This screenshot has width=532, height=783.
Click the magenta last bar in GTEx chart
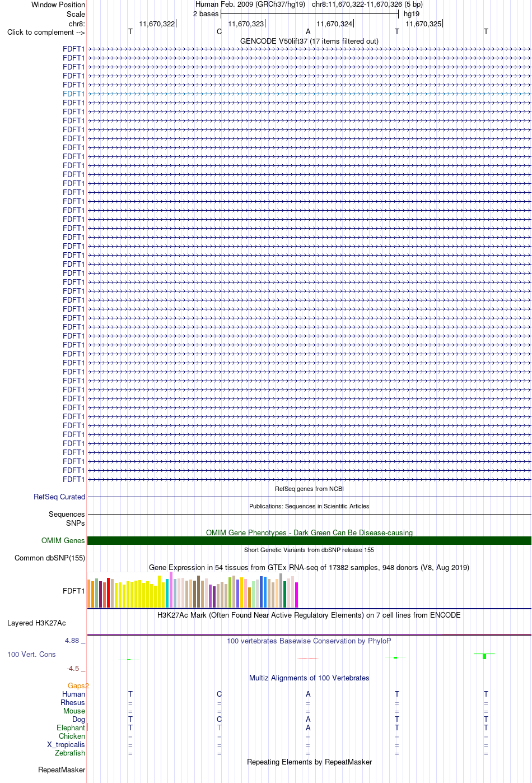pos(297,595)
